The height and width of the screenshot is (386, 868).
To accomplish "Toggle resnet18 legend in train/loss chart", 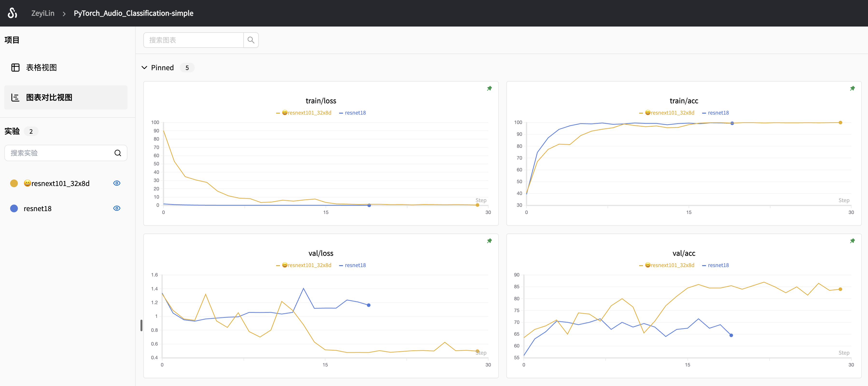I will pyautogui.click(x=352, y=113).
